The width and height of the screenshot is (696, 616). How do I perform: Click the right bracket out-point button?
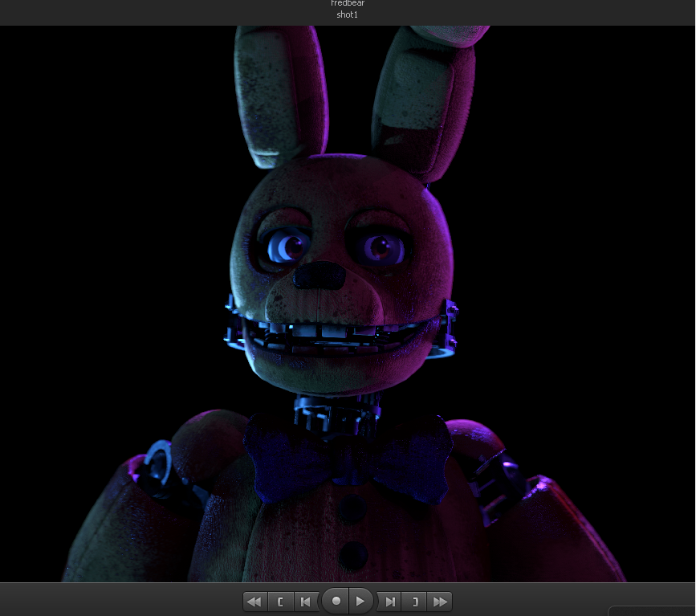click(414, 602)
